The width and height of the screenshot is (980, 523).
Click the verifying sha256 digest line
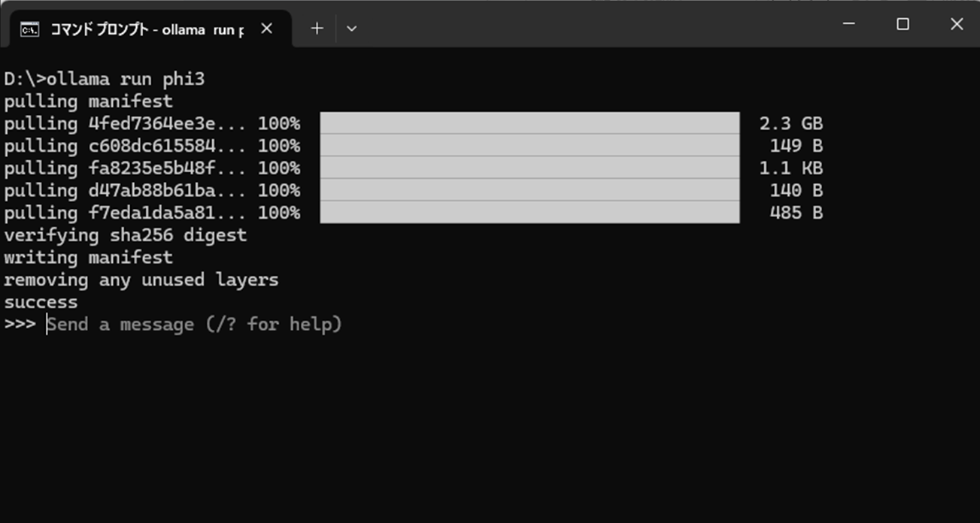point(126,235)
